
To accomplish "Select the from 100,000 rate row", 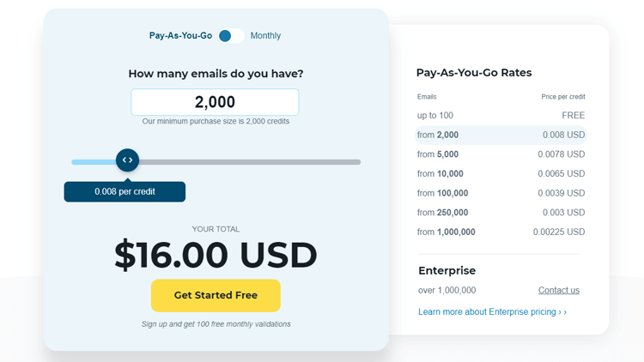I will coord(501,193).
